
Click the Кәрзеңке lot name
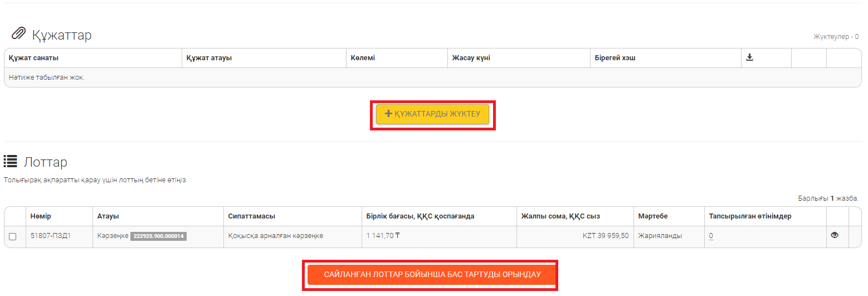(113, 236)
